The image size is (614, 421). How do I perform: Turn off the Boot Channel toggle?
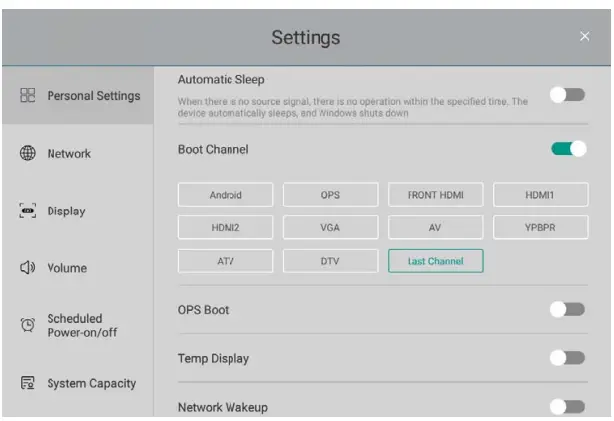coord(568,149)
